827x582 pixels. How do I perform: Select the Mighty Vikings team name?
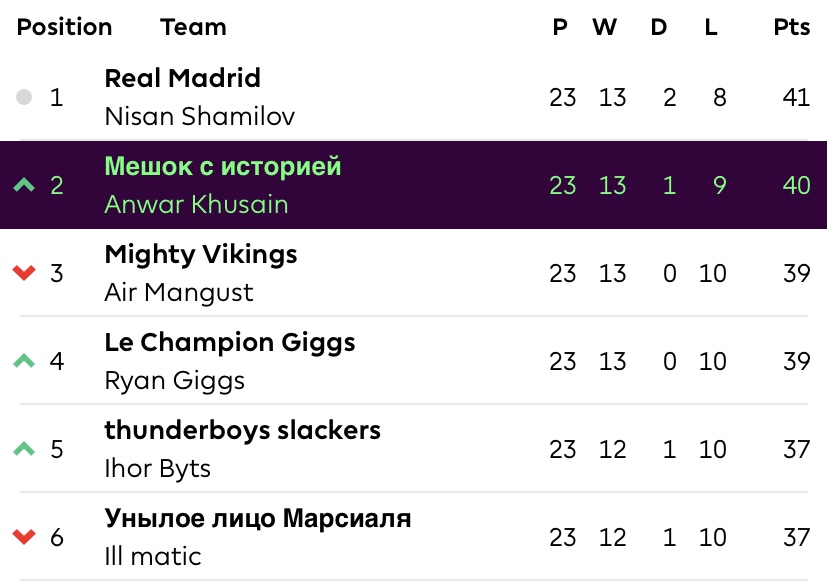point(201,255)
